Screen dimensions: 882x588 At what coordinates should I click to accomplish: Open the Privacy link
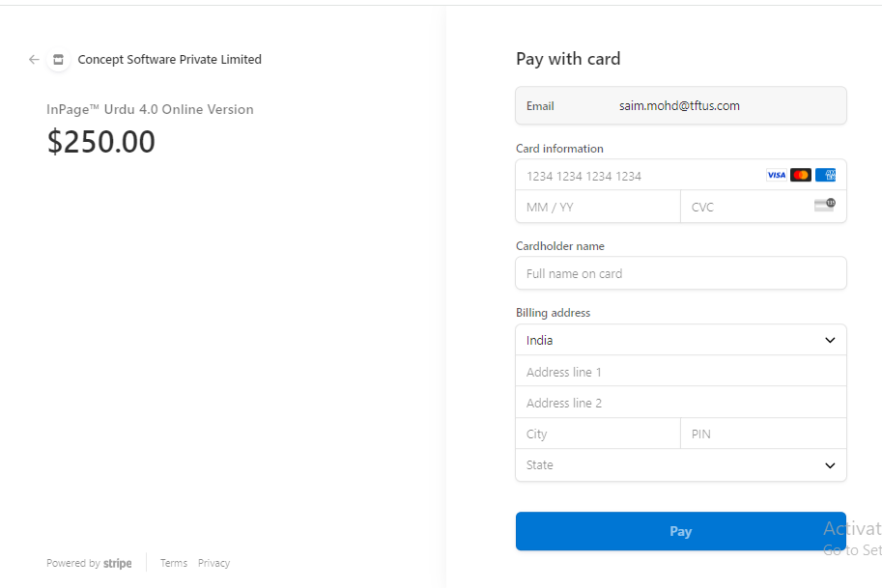213,563
